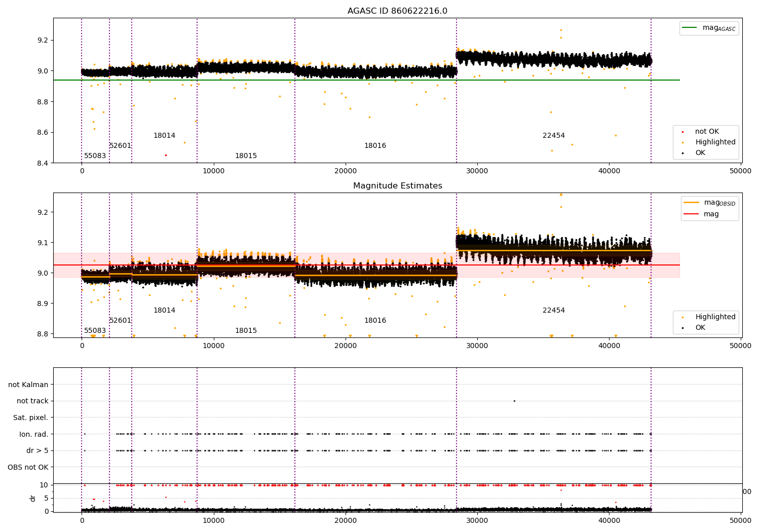Image resolution: width=760 pixels, height=532 pixels.
Task: Click y-axis tick 8.4 on the top plot
Action: (x=42, y=163)
